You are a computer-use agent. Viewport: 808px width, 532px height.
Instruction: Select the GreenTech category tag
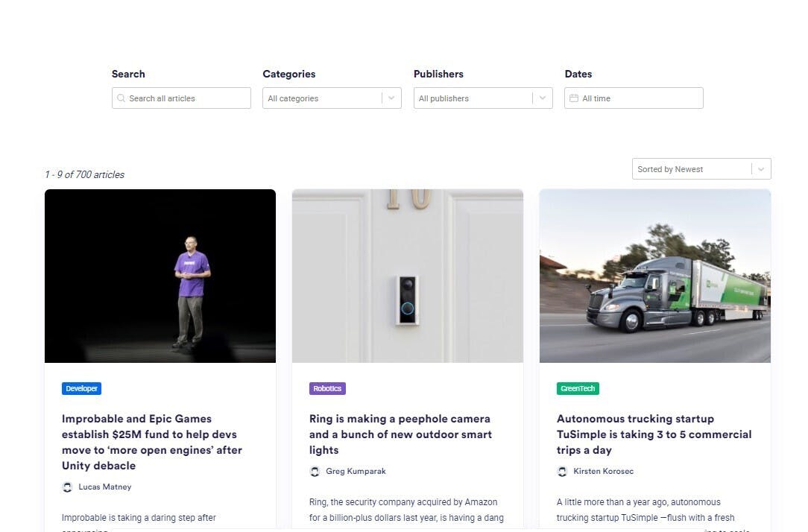coord(578,388)
